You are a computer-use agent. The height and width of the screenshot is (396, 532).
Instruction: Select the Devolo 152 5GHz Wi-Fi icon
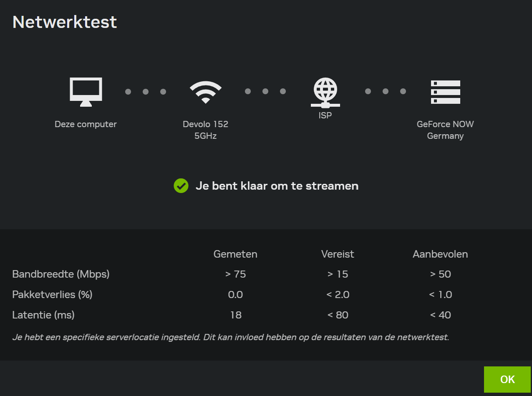click(205, 92)
